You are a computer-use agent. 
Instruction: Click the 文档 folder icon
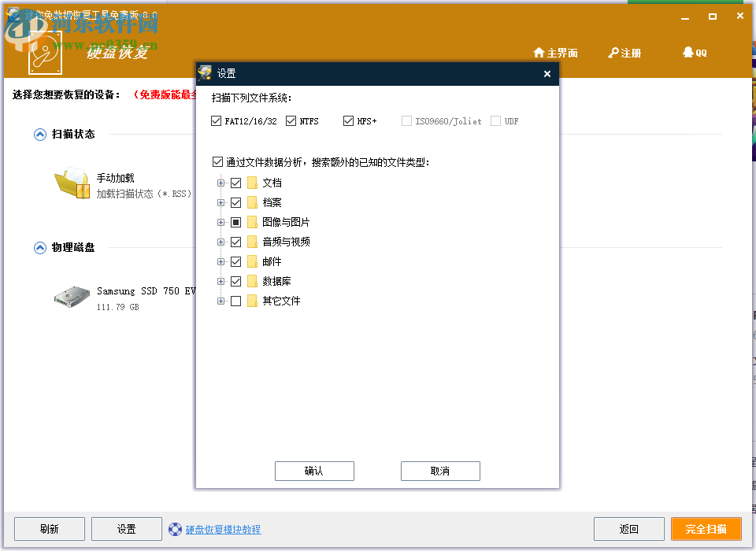(250, 182)
